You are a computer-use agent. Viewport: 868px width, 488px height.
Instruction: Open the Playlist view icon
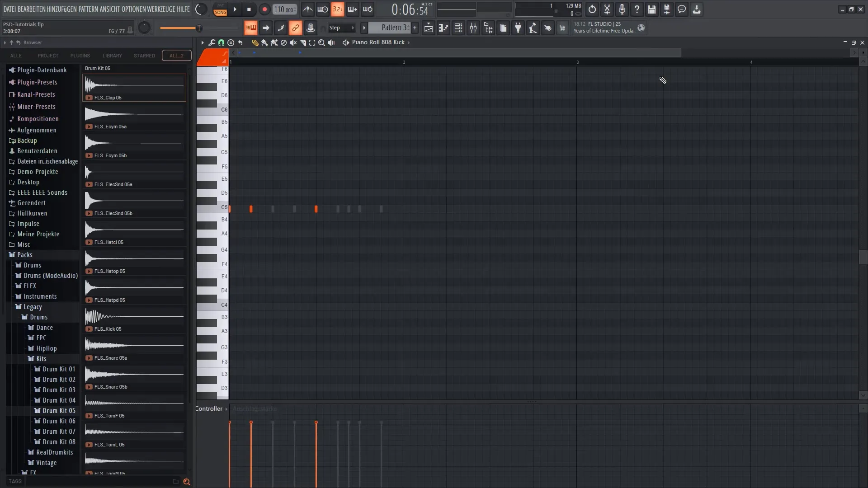click(x=429, y=28)
